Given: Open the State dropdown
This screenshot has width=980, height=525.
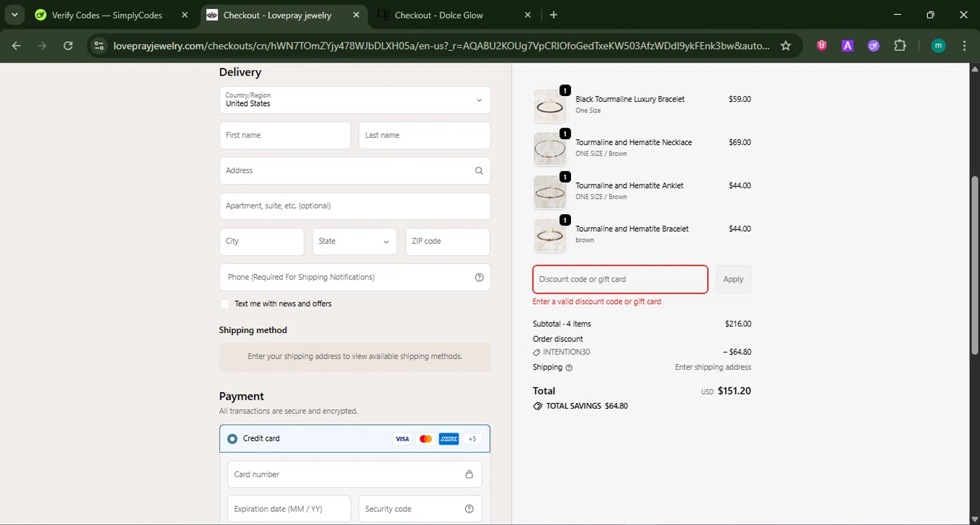Looking at the screenshot, I should pos(355,242).
